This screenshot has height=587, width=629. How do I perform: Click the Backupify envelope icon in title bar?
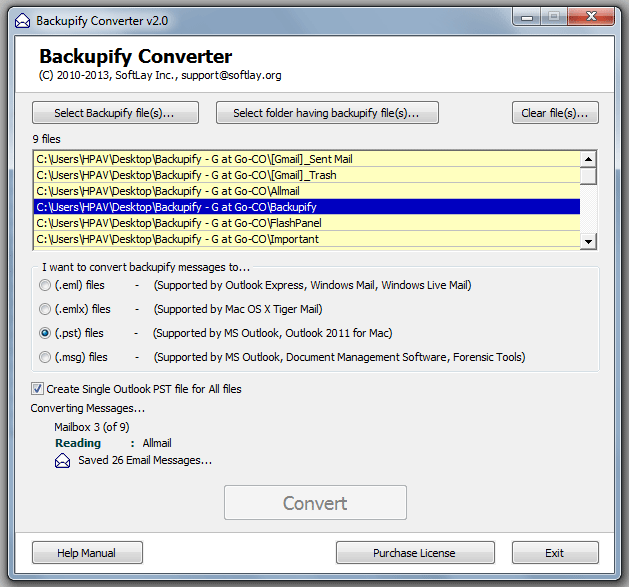pos(22,21)
